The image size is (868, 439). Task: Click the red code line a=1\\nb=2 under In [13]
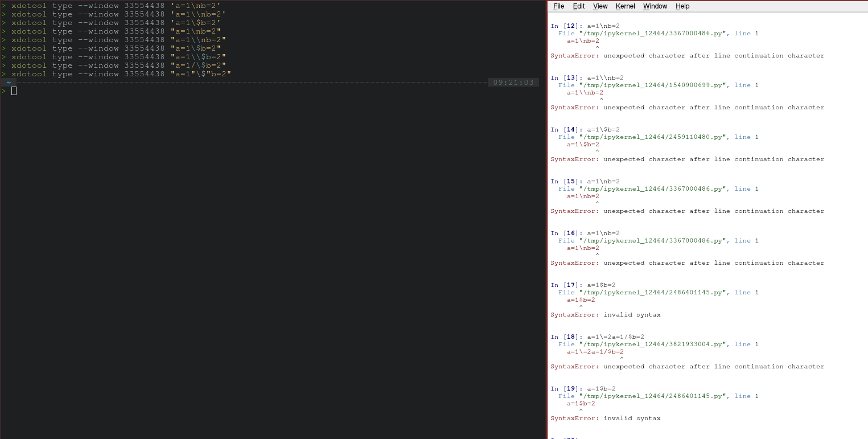pyautogui.click(x=585, y=93)
